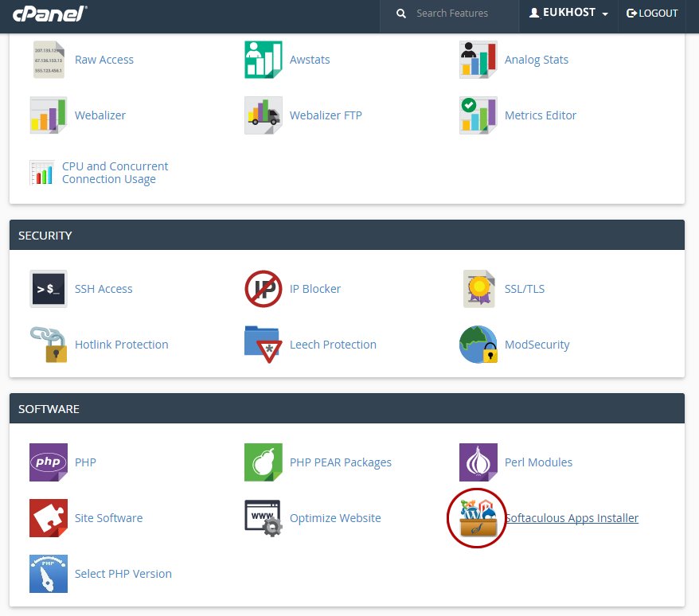
Task: Open the Optimize Website link
Action: (335, 518)
